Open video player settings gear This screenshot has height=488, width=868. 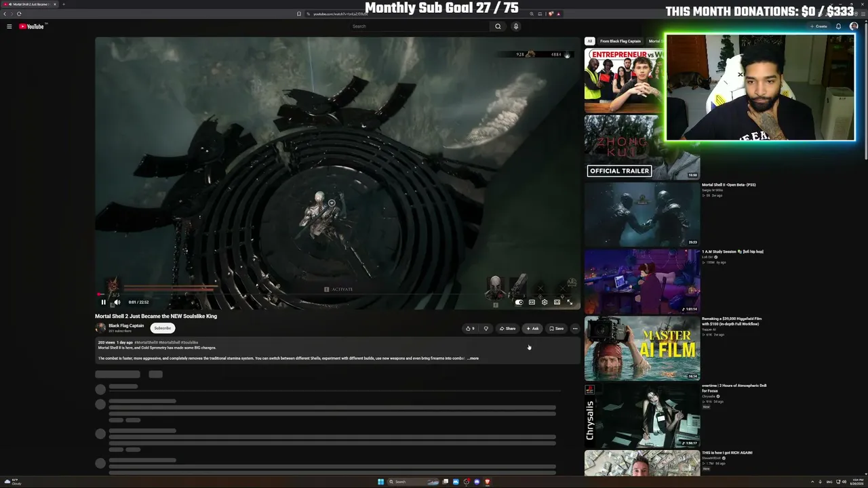tap(545, 302)
